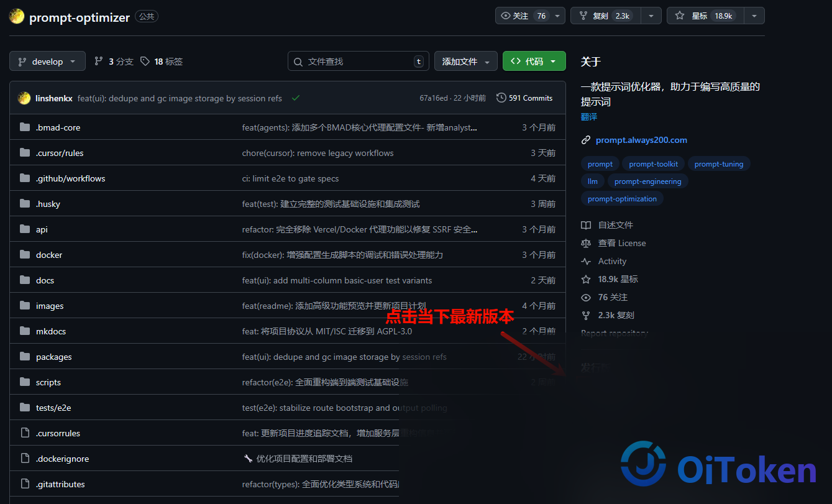Click the .dockerignore file icon

25,459
